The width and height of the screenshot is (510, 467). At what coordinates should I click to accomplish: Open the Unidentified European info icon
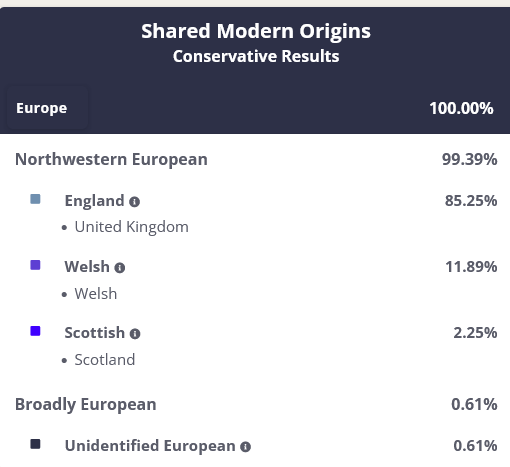pyautogui.click(x=245, y=447)
